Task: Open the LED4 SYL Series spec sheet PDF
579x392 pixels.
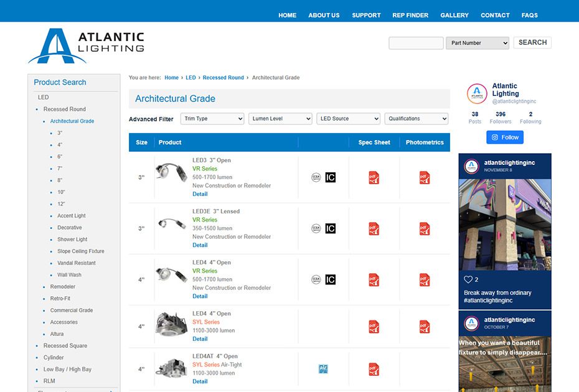Action: (x=374, y=327)
